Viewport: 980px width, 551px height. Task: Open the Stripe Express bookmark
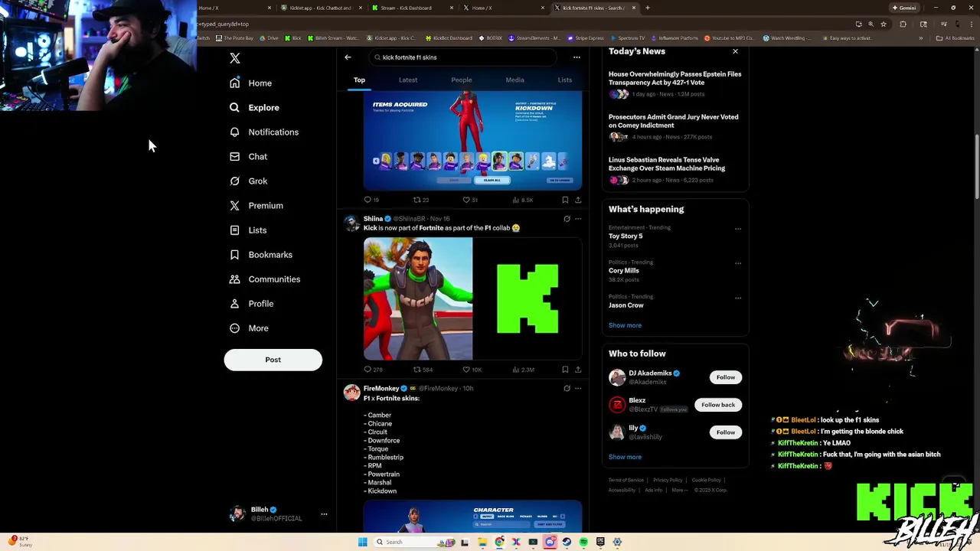coord(586,37)
